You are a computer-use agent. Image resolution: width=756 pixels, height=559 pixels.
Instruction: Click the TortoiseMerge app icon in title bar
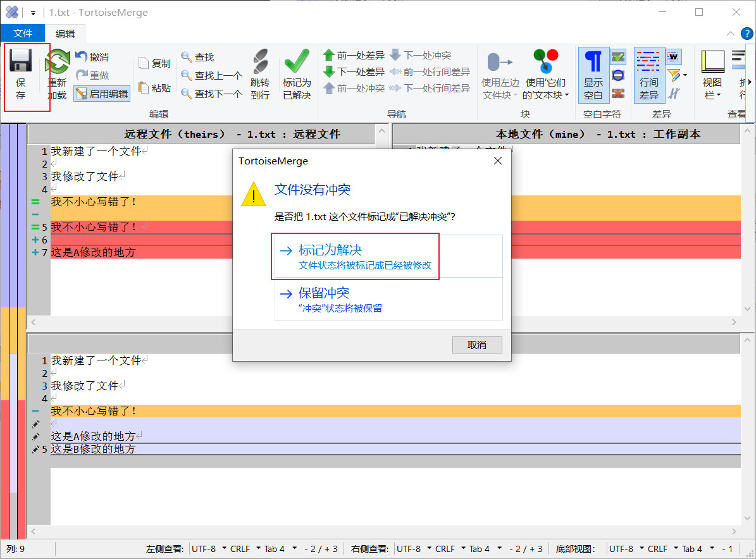[x=12, y=12]
